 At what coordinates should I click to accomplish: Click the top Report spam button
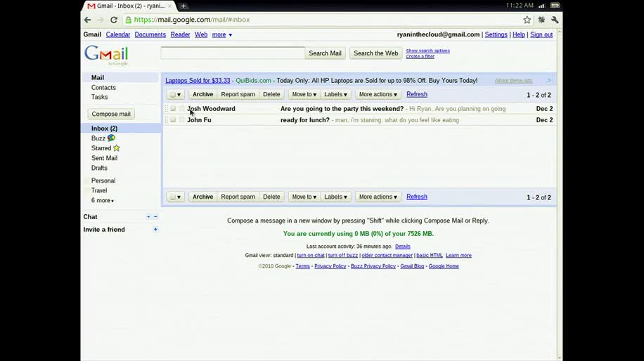coord(238,94)
